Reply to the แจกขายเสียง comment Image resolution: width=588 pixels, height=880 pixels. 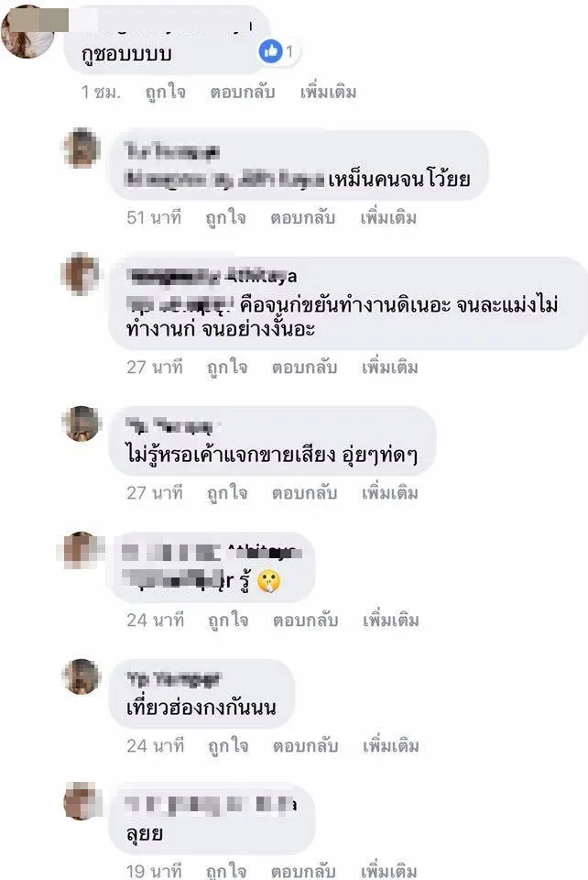304,493
